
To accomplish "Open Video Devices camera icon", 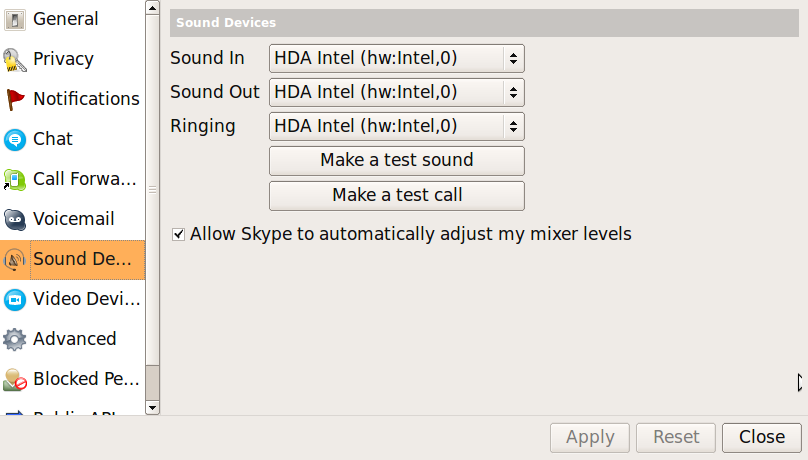I will [14, 300].
